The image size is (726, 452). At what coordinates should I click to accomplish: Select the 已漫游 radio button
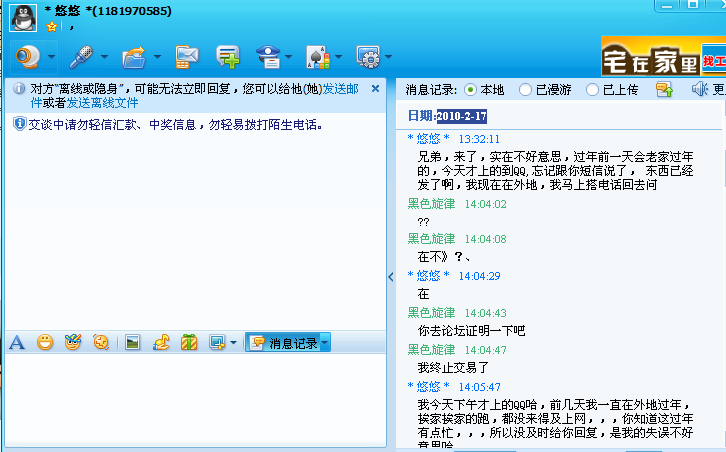tap(525, 89)
